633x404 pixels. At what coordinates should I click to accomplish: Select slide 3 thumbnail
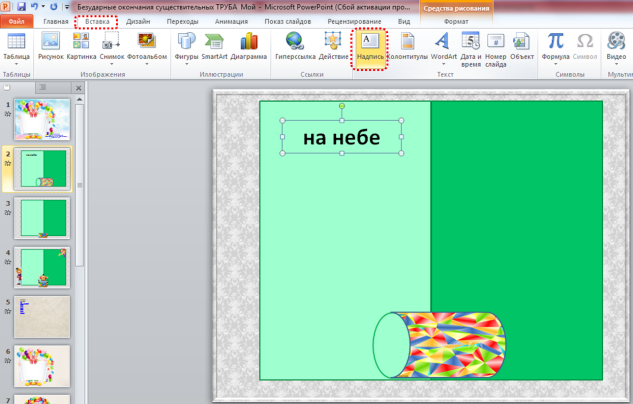click(42, 218)
